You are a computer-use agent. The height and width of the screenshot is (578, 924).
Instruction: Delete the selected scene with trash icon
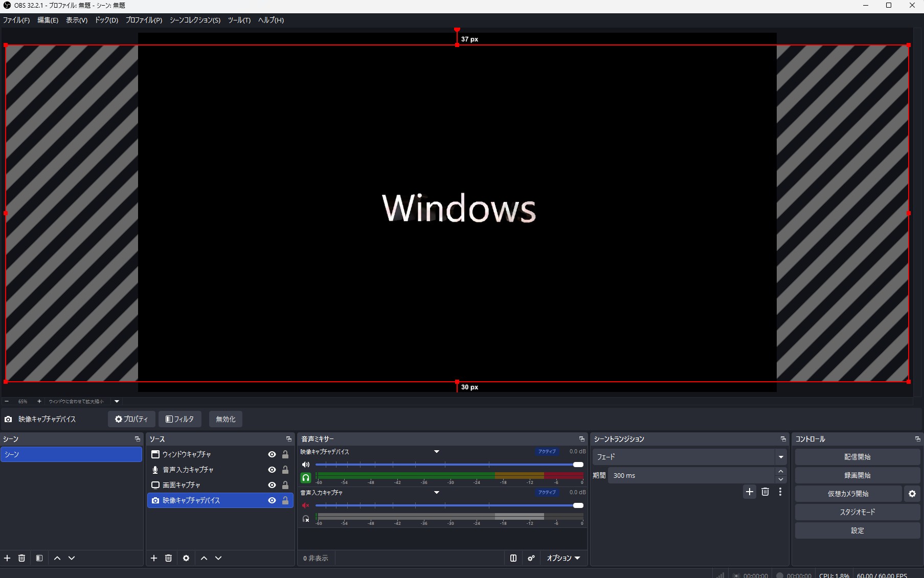click(x=21, y=558)
